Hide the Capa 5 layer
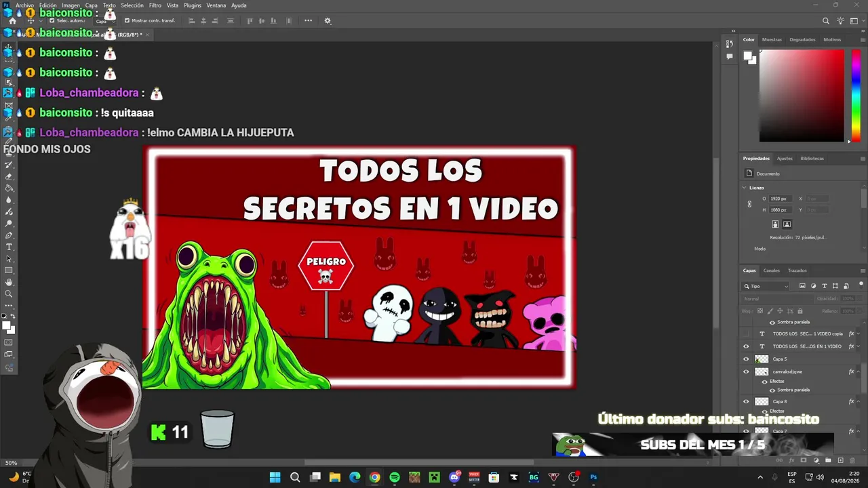 [x=746, y=359]
